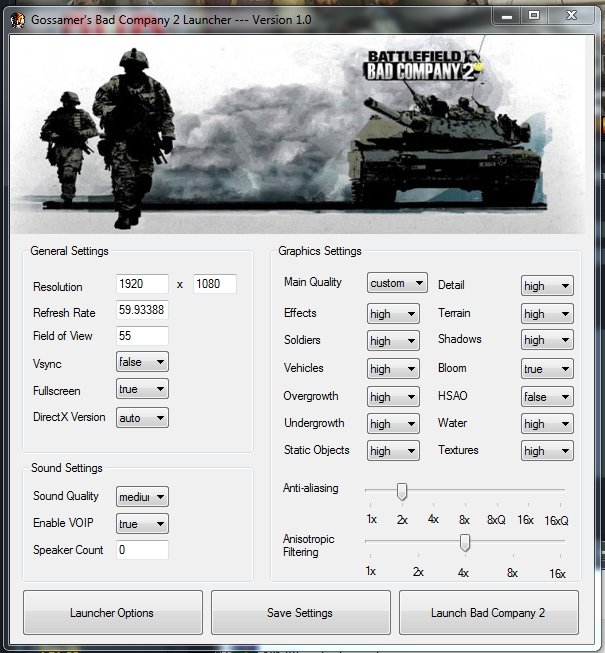Viewport: 605px width, 653px height.
Task: Open the Soldiers quality dropdown
Action: tap(393, 341)
